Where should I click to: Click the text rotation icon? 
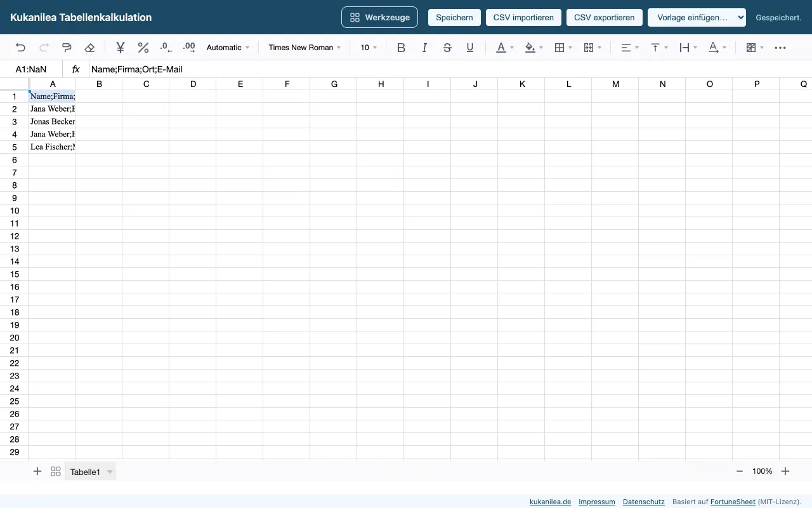pos(714,48)
